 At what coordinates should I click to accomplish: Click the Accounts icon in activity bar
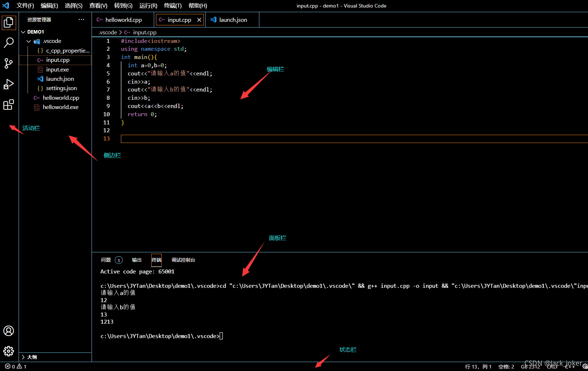[x=9, y=331]
